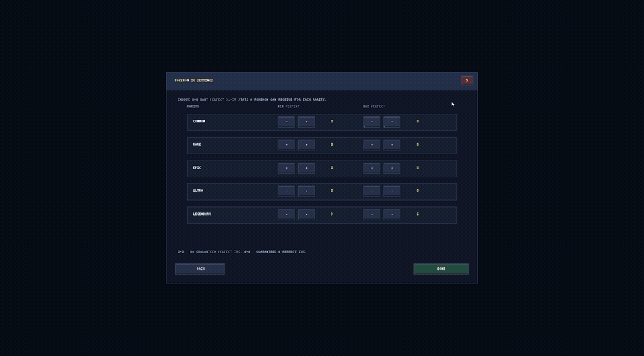Click plus for Epic min perfect
The image size is (644, 356).
coord(306,168)
